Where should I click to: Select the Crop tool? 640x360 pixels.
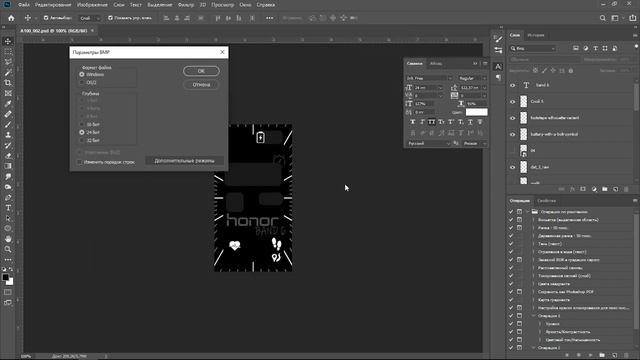pos(8,83)
